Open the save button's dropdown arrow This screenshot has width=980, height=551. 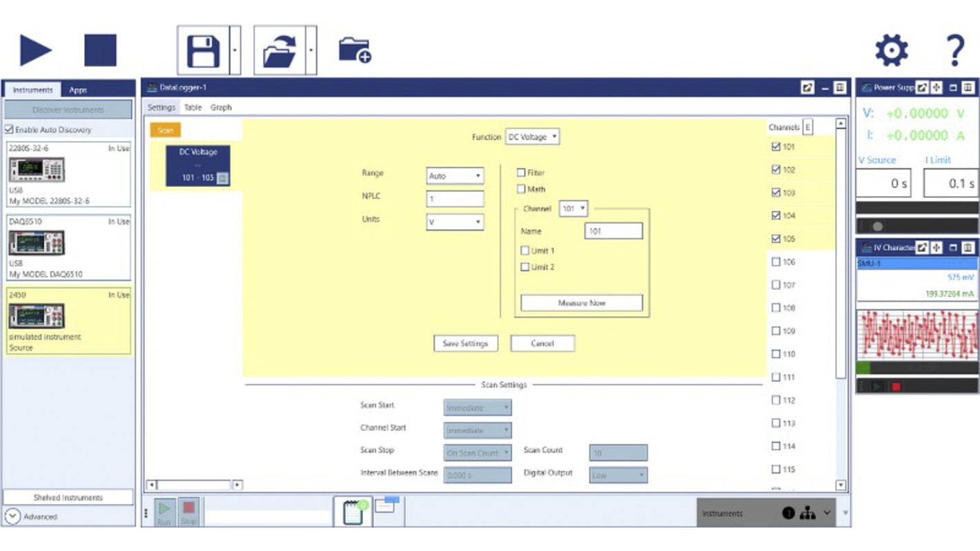(x=235, y=50)
